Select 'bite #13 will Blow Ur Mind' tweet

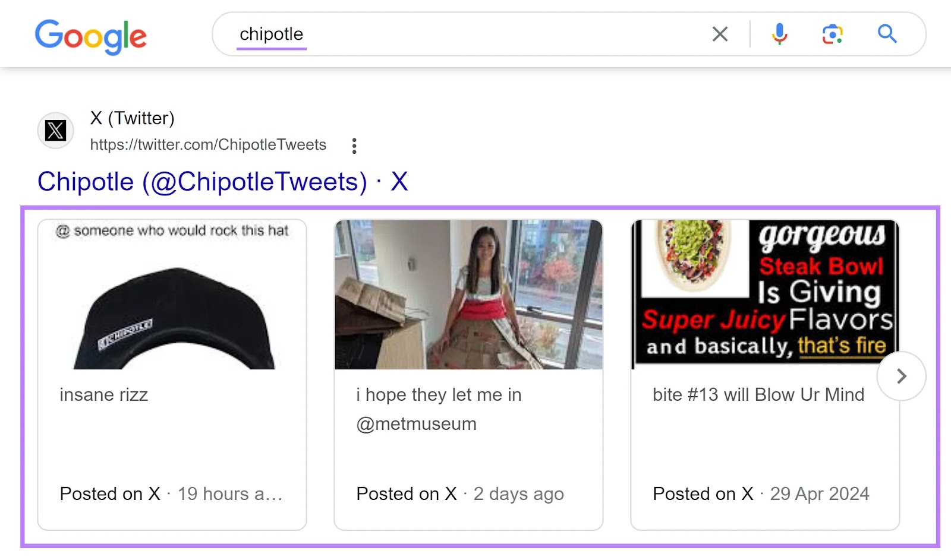(758, 394)
